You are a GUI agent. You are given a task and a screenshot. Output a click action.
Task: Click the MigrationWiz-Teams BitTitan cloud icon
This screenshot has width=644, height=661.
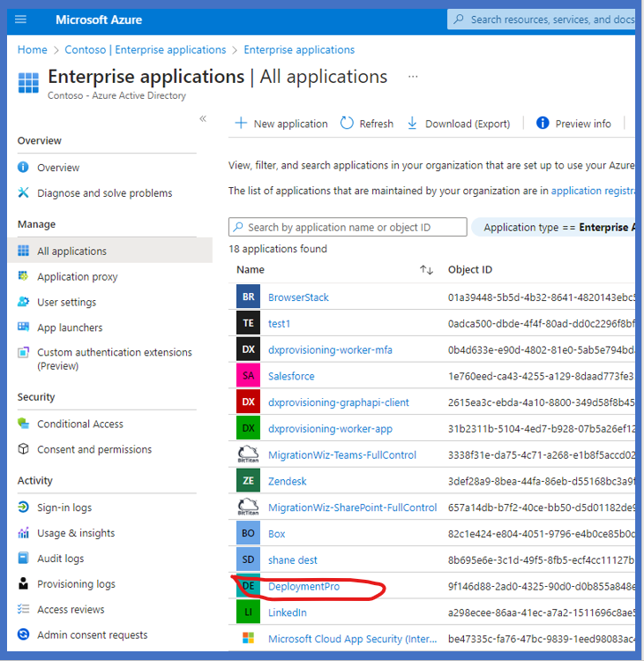pyautogui.click(x=248, y=454)
